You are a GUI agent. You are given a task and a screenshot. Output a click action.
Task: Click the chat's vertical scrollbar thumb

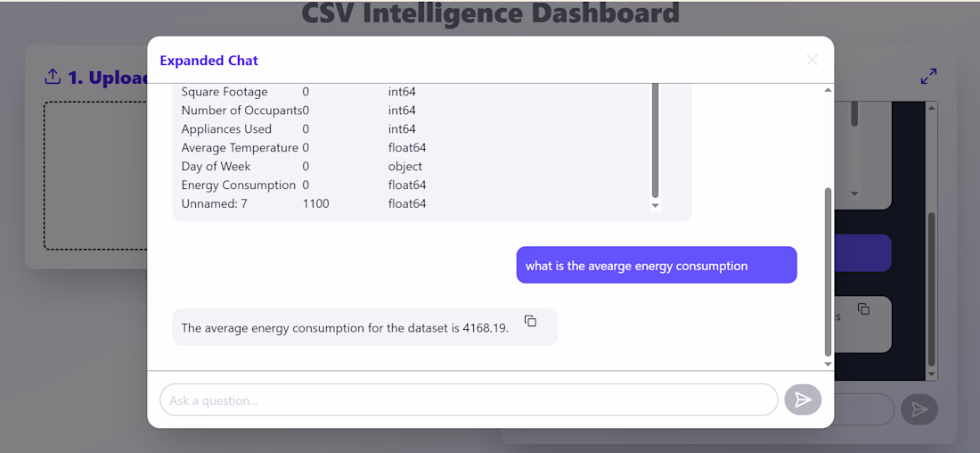[x=829, y=268]
